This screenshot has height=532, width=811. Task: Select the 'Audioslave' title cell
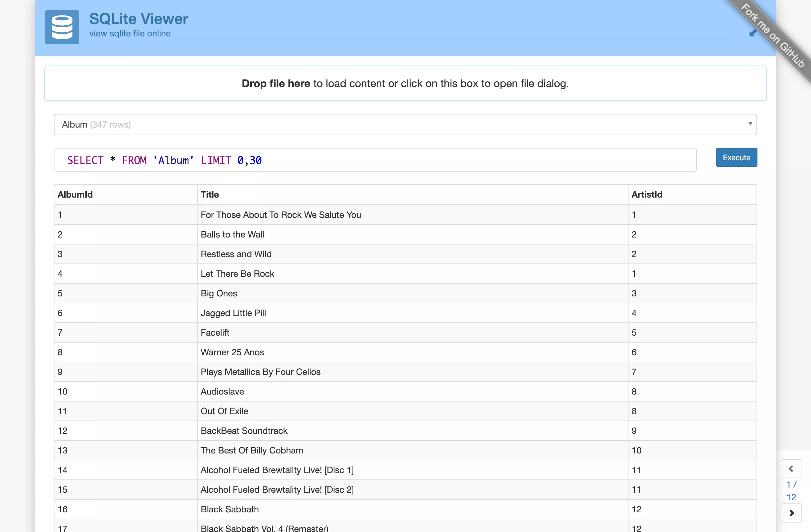(x=412, y=392)
